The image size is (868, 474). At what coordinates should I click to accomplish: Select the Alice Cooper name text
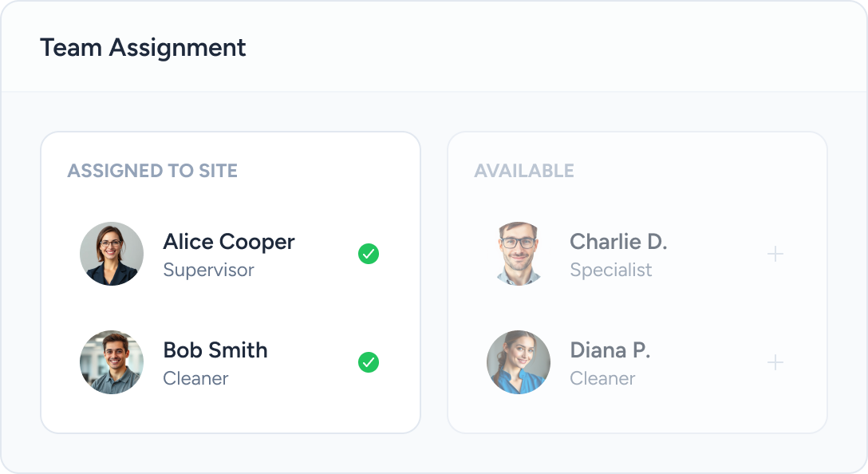click(228, 242)
